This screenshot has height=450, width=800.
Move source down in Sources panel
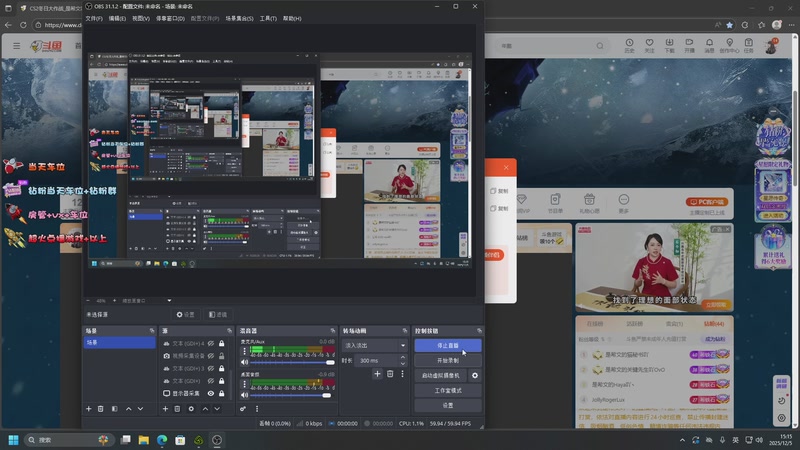click(217, 409)
